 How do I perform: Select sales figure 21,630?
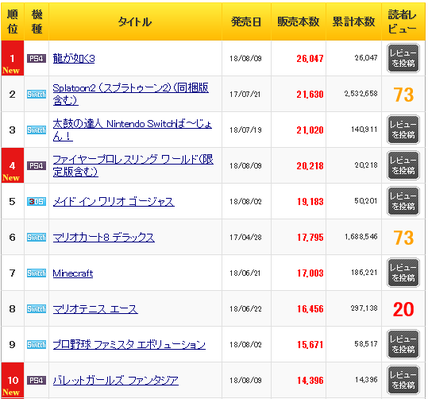point(310,95)
